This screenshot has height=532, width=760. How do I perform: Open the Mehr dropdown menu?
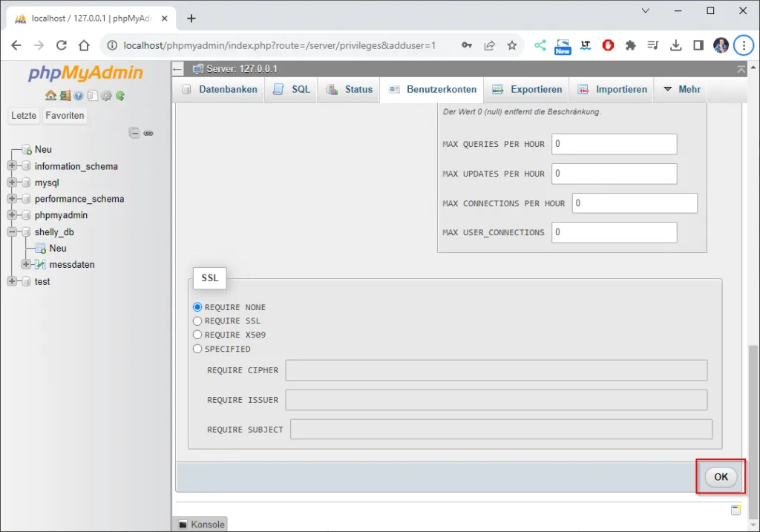coord(681,89)
